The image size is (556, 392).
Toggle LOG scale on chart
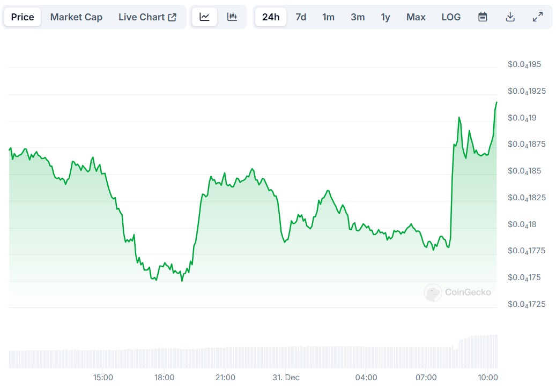[x=451, y=17]
